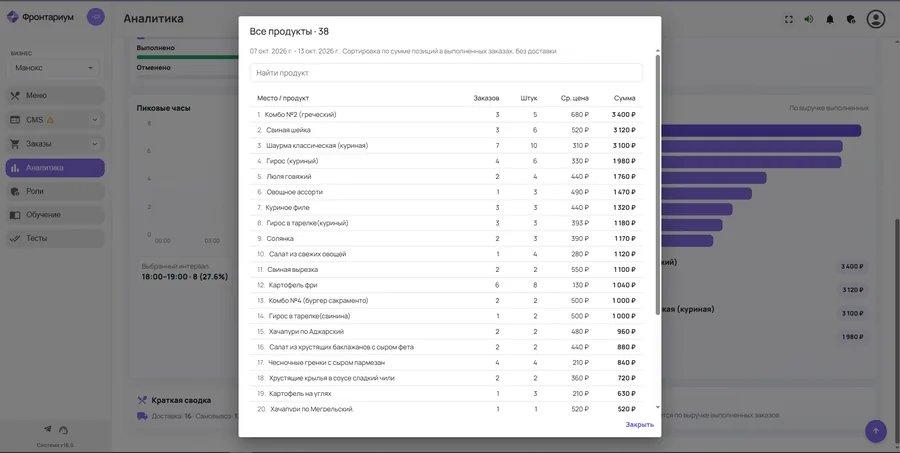Screen dimensions: 900x453
Task: Select row Свиная шейка
Action: [447, 130]
